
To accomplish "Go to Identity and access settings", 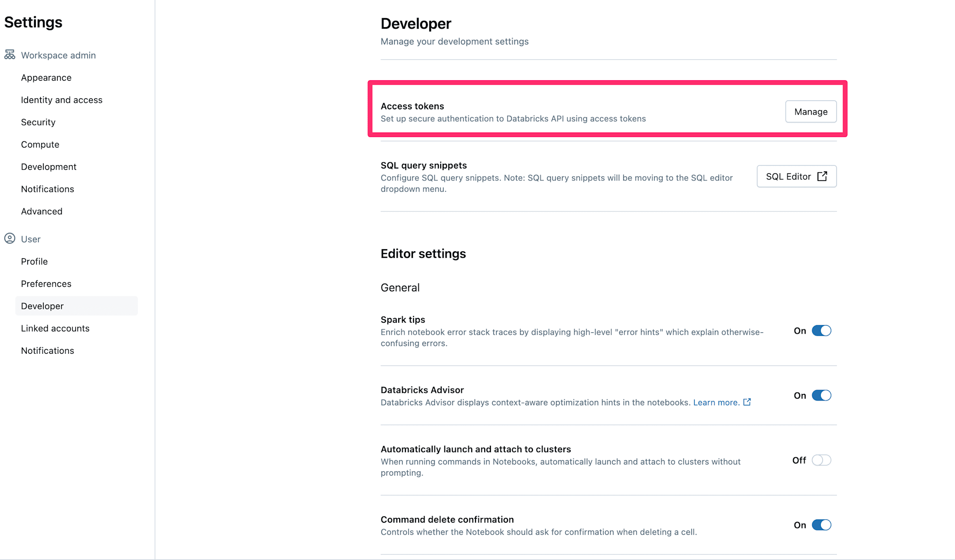I will tap(62, 100).
